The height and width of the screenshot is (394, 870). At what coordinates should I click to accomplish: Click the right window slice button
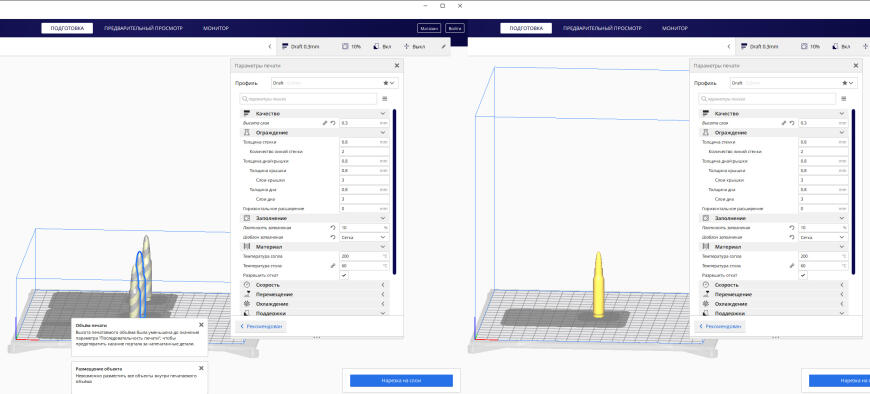(x=839, y=381)
